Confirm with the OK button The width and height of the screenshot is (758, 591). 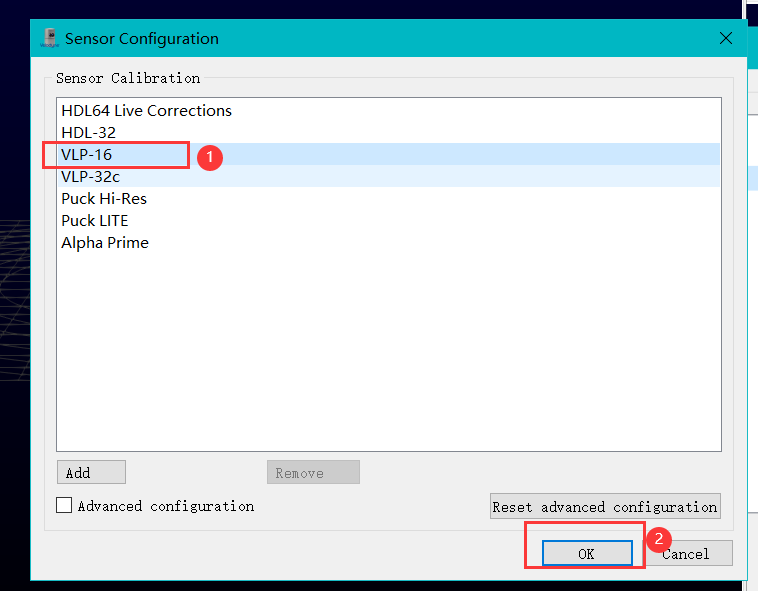(x=587, y=553)
